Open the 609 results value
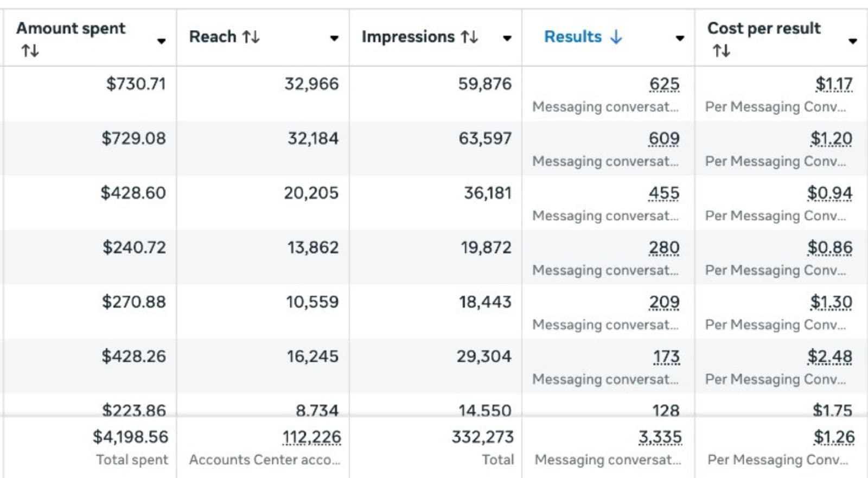Image resolution: width=868 pixels, height=478 pixels. (x=664, y=138)
